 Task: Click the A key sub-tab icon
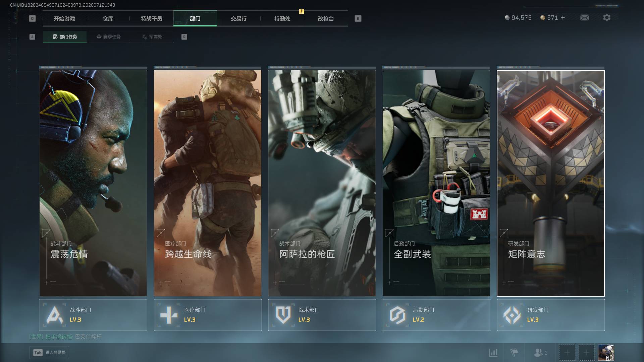click(32, 37)
